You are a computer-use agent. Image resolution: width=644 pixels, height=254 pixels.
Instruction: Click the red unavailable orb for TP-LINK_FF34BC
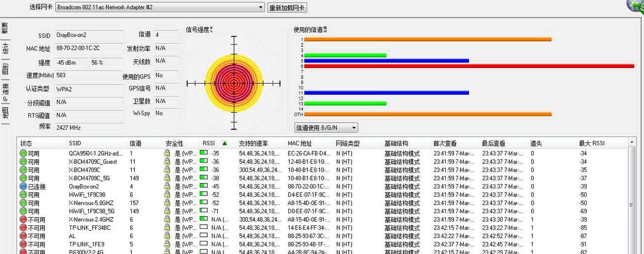[23, 228]
